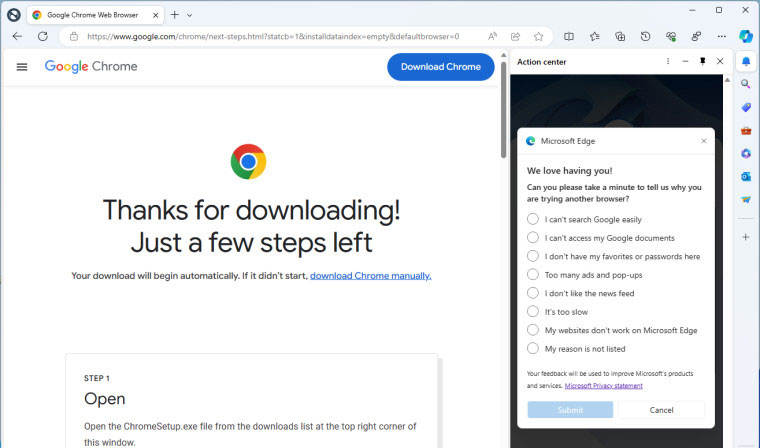Pin the Action center panel
The height and width of the screenshot is (448, 760).
point(702,61)
